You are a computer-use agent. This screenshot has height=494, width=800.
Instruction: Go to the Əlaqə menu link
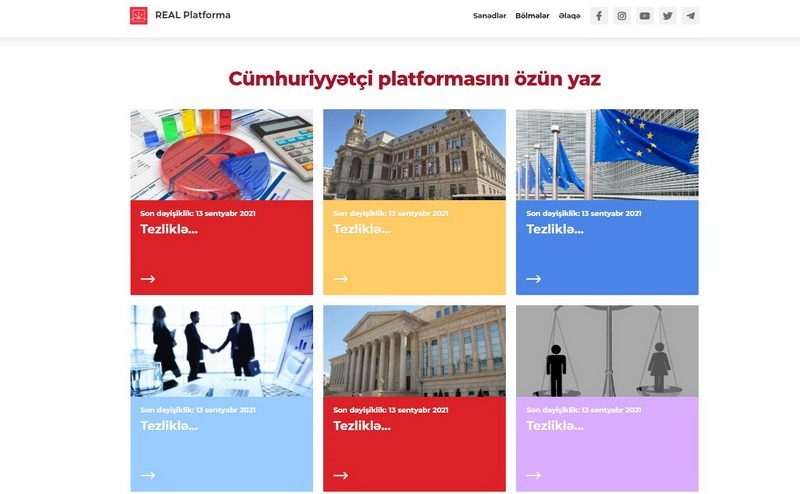[569, 16]
